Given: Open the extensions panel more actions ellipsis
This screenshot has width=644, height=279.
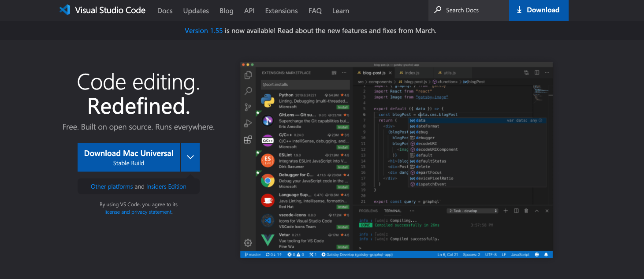Looking at the screenshot, I should (x=344, y=73).
